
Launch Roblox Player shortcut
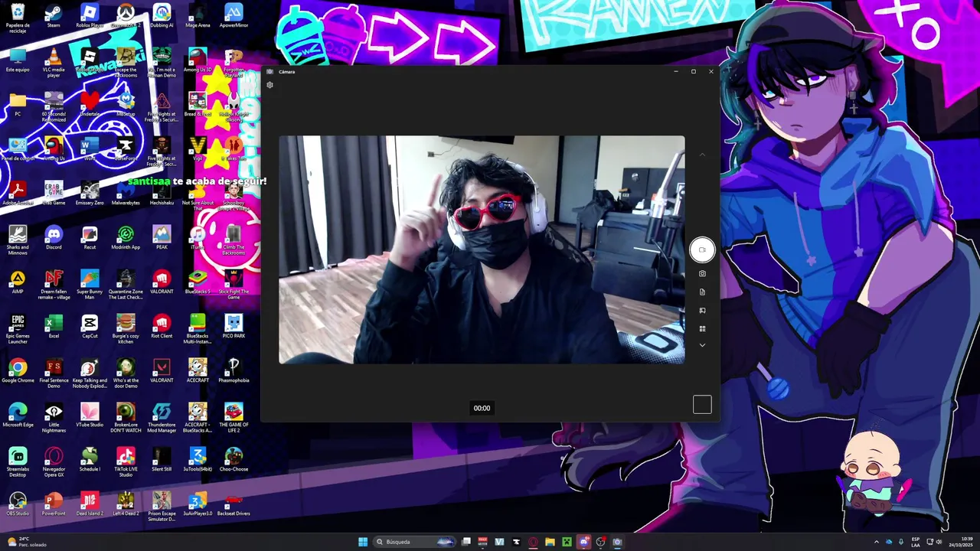[x=90, y=16]
